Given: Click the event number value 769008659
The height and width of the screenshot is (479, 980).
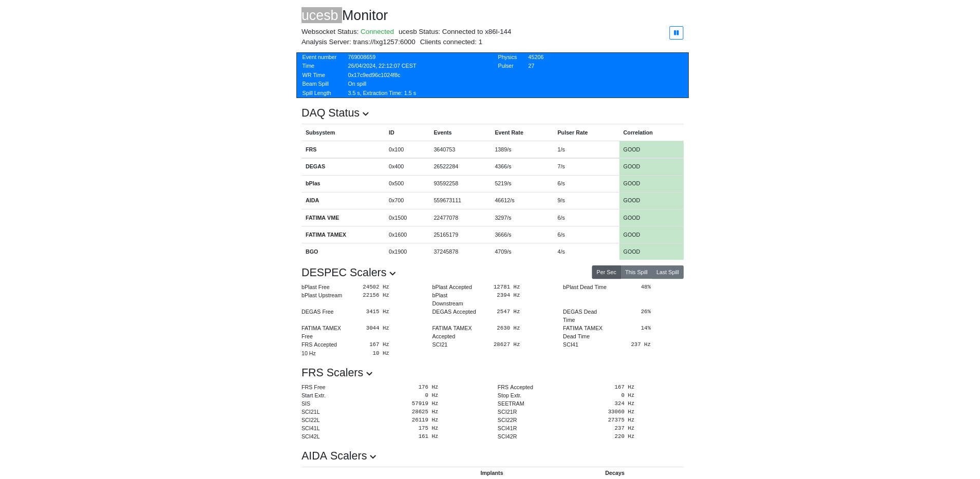Looking at the screenshot, I should [362, 57].
